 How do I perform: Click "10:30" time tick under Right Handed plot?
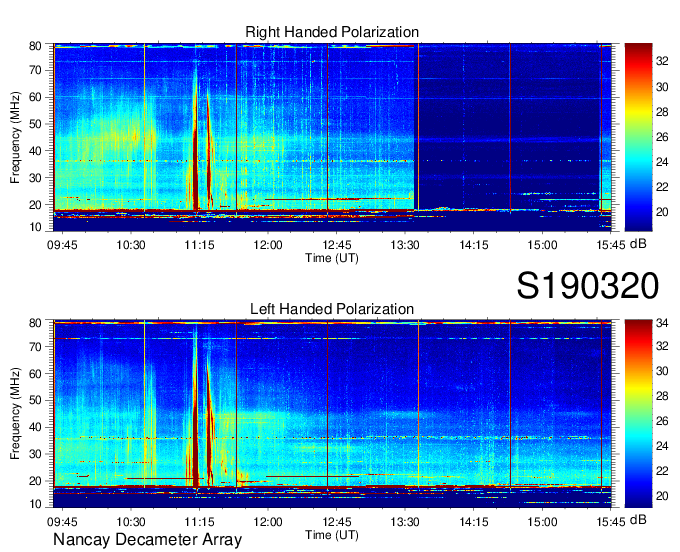(131, 245)
